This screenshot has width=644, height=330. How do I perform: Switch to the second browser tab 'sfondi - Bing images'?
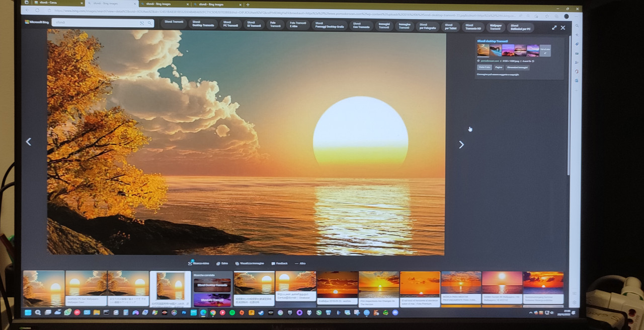(x=111, y=4)
